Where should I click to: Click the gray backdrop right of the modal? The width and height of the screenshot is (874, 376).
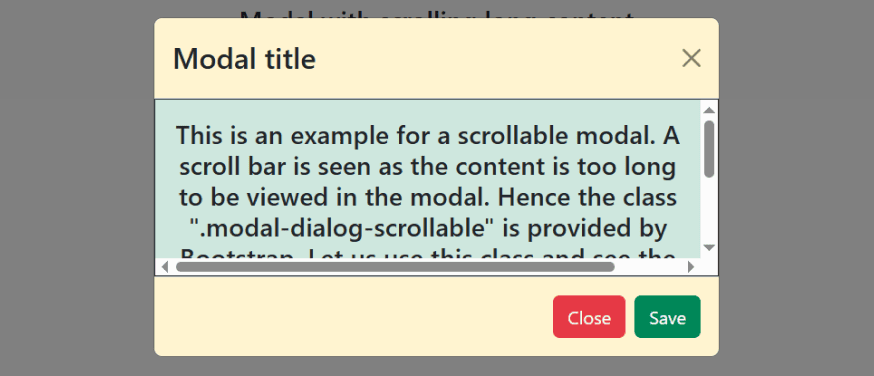click(x=796, y=188)
